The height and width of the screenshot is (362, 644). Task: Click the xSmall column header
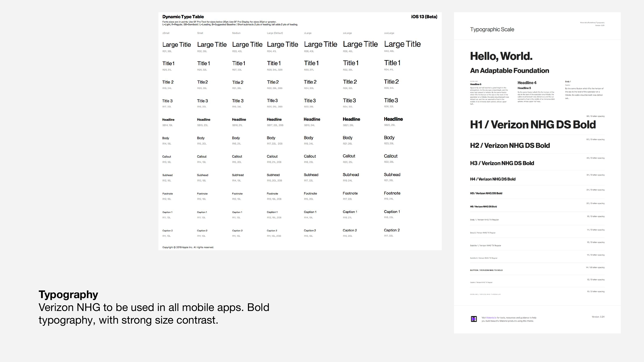pos(166,33)
